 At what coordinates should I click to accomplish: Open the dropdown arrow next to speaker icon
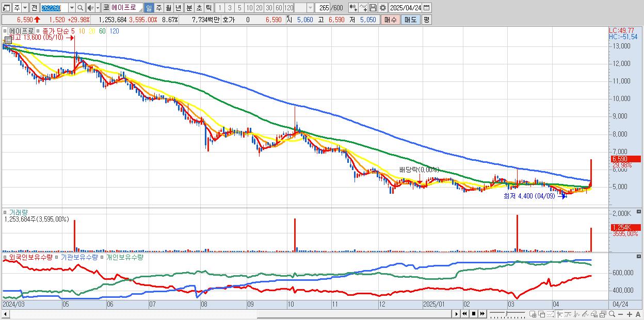click(x=98, y=8)
